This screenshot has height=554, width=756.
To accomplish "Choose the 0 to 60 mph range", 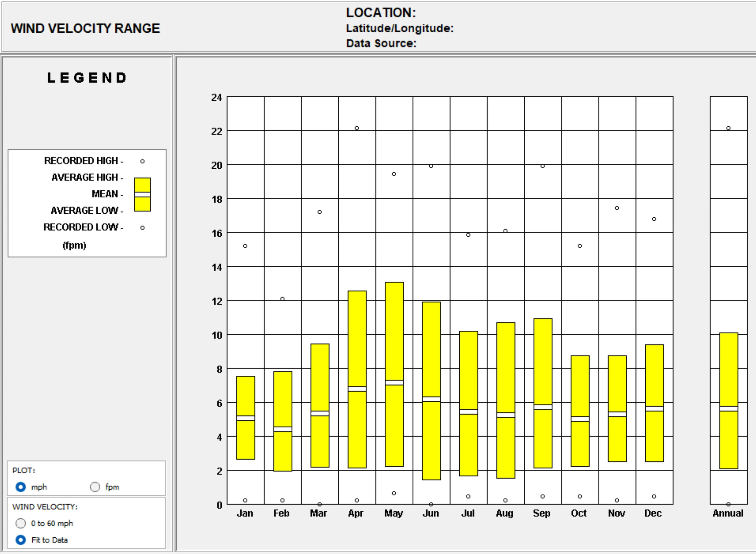I will click(21, 523).
